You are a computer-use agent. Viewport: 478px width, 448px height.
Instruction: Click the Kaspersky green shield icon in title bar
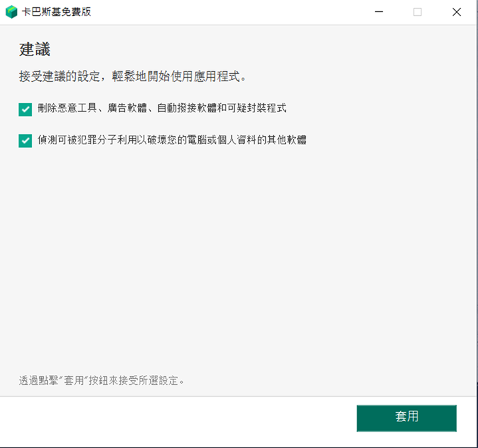click(x=11, y=12)
